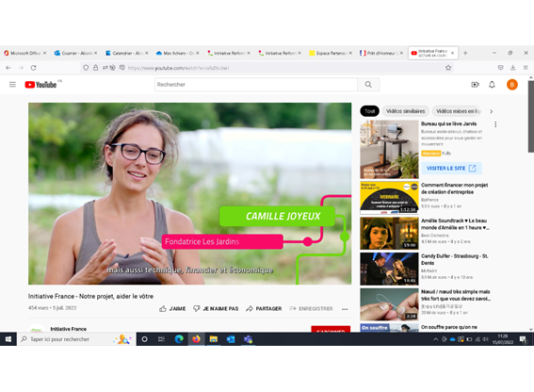534x392 pixels.
Task: Open File Explorer from the taskbar
Action: pyautogui.click(x=214, y=339)
